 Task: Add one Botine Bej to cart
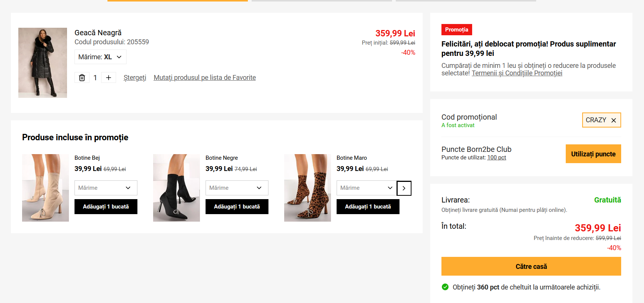click(106, 207)
